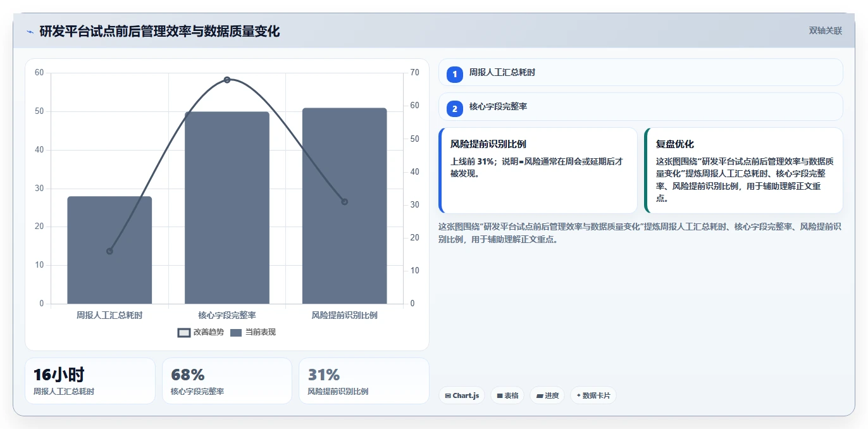This screenshot has height=429, width=868.
Task: Open list item 核心字段完整率
Action: click(x=641, y=106)
